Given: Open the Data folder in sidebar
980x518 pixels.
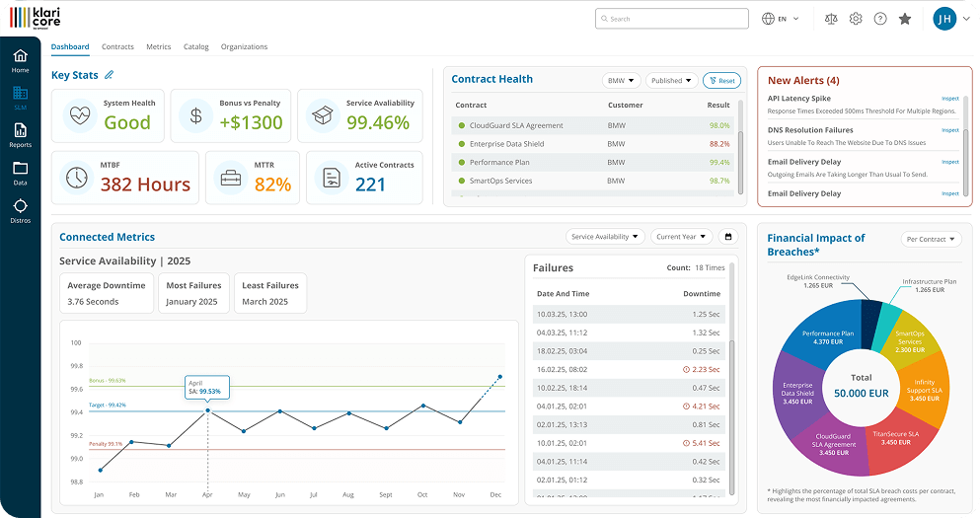Looking at the screenshot, I should [x=20, y=173].
